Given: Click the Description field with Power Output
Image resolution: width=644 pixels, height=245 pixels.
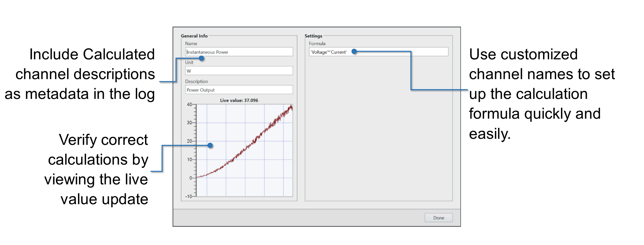Looking at the screenshot, I should point(239,90).
